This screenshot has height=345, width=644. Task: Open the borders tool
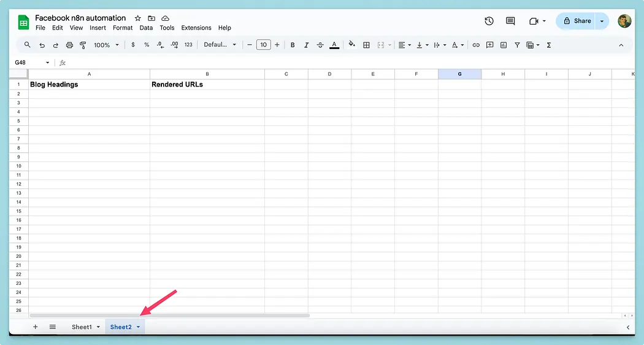click(x=366, y=45)
